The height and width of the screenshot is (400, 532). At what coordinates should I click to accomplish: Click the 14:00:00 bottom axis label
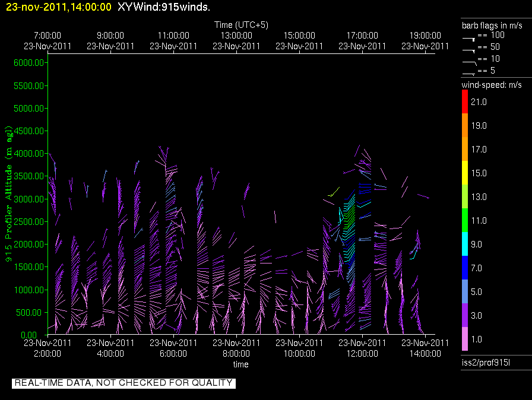[425, 354]
